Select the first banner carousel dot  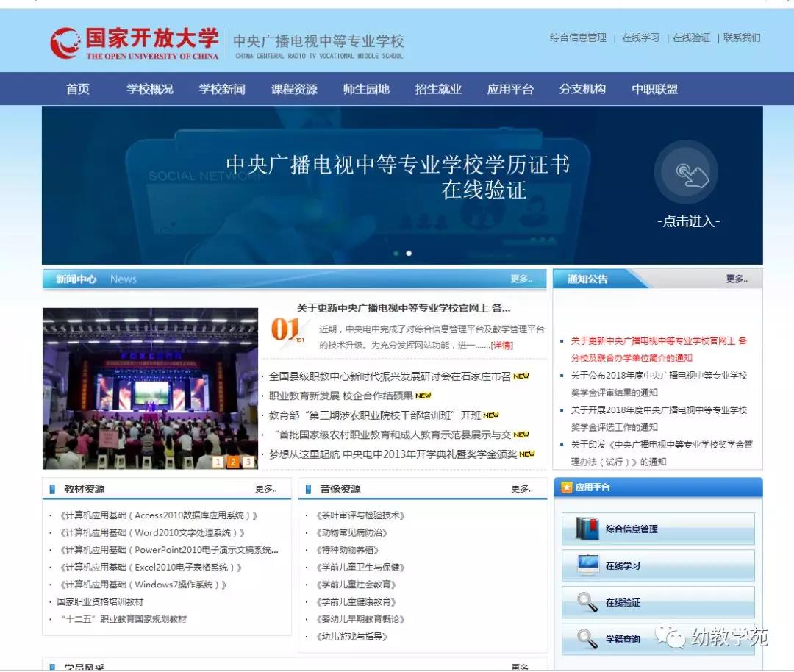(396, 253)
